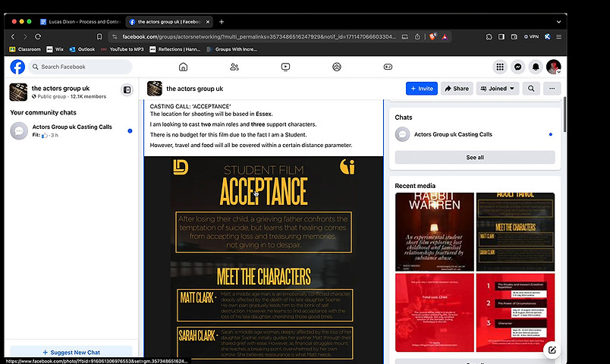Open the Groups icon in top navigation
Image resolution: width=610 pixels, height=364 pixels.
click(x=337, y=67)
